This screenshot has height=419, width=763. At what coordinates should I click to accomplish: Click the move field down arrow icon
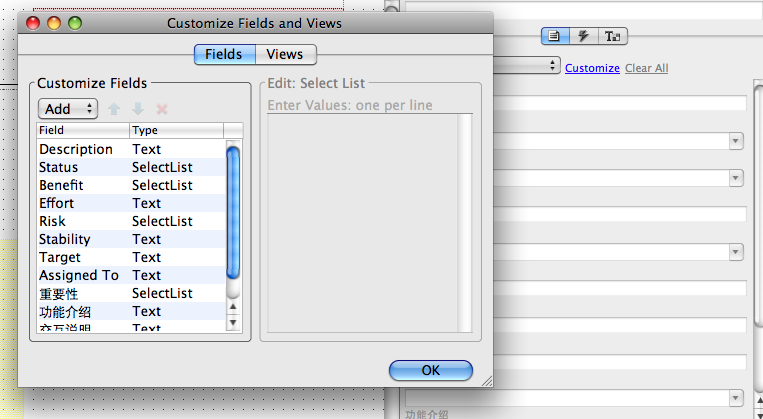point(138,108)
